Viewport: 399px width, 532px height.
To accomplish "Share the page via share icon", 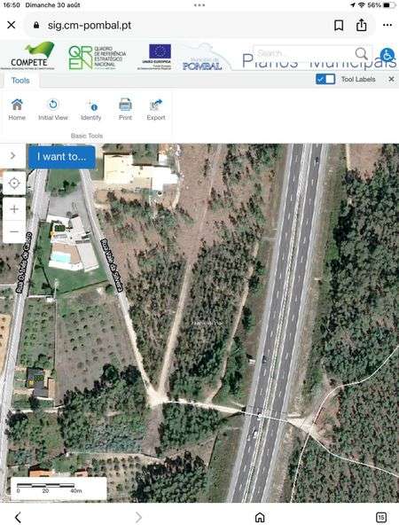I will pos(362,25).
